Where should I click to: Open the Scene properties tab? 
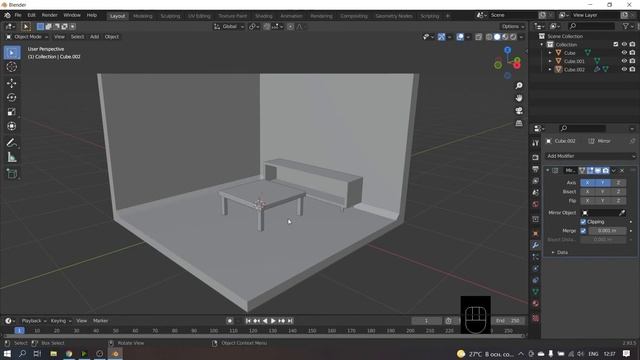(536, 192)
